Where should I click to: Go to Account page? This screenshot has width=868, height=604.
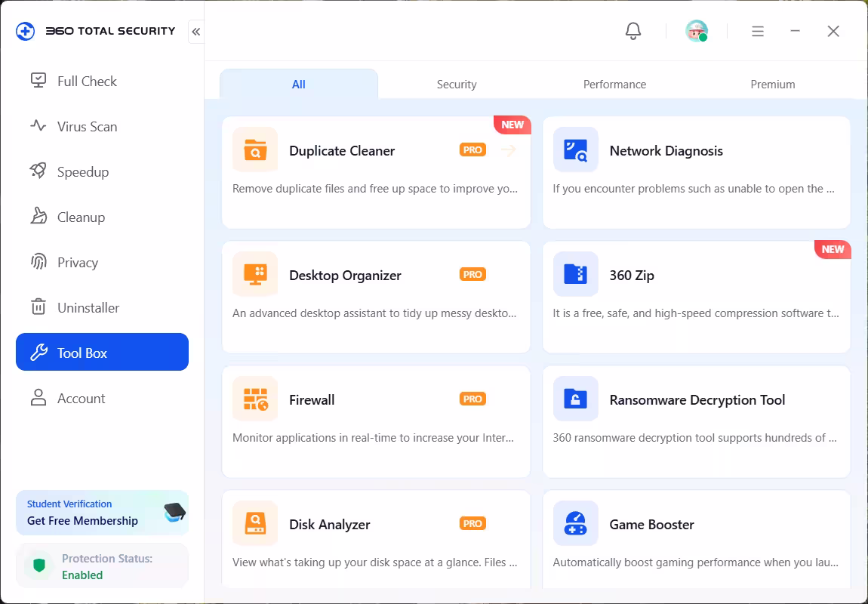[102, 398]
